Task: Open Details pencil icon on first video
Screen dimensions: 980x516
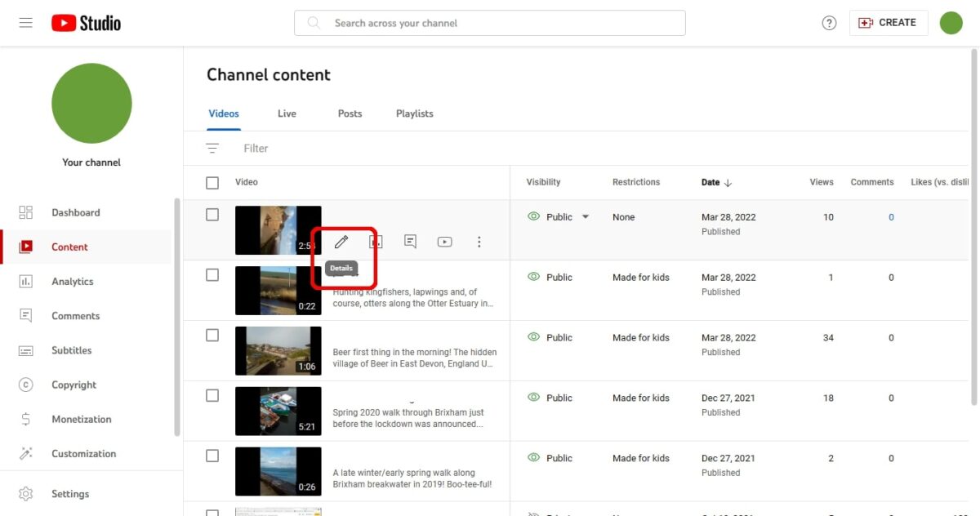Action: point(341,242)
